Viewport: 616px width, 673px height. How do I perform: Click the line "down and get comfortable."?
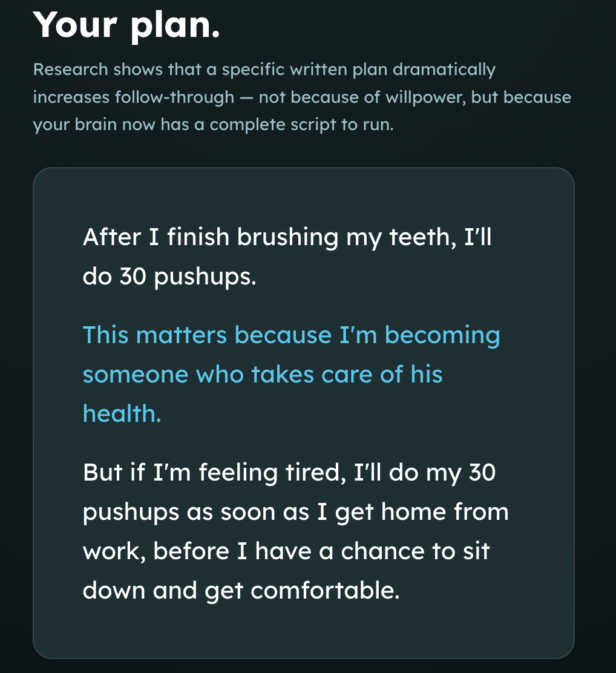(x=241, y=590)
